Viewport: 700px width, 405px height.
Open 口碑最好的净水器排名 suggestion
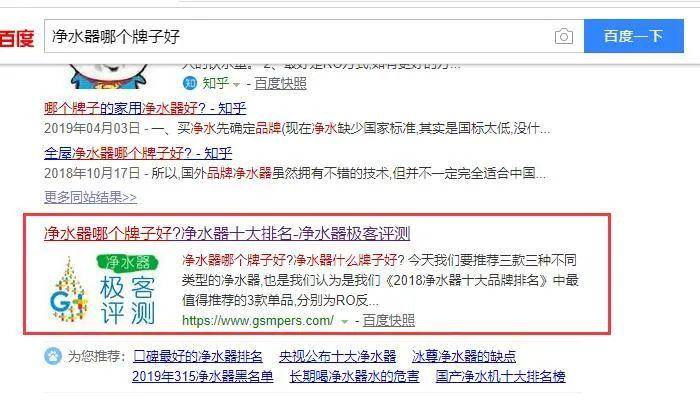click(x=198, y=356)
